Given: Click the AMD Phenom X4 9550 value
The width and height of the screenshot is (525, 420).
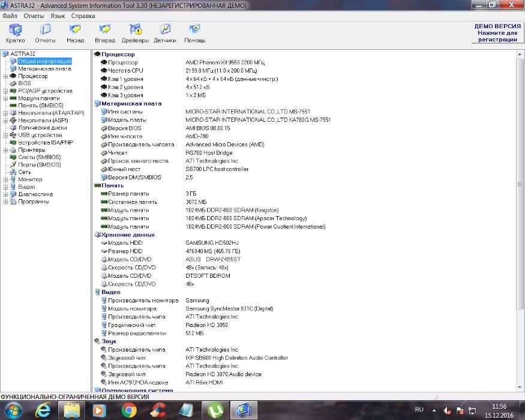Looking at the screenshot, I should click(225, 62).
